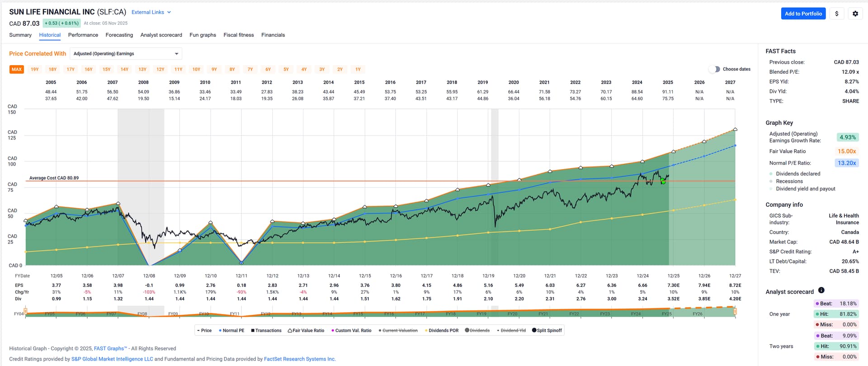
Task: Click the left handle of the timeline range slider
Action: (26, 311)
